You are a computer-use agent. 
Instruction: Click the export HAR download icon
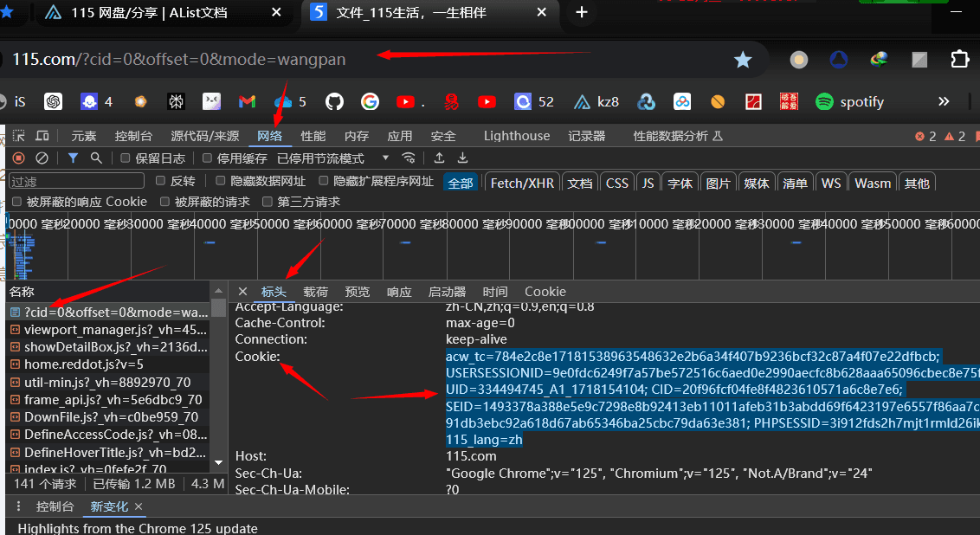pos(462,158)
